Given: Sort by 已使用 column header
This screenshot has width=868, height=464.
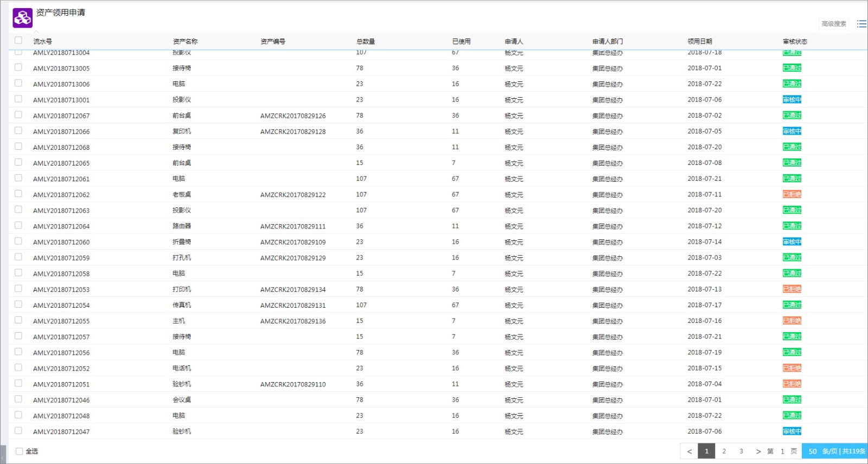Looking at the screenshot, I should (462, 41).
